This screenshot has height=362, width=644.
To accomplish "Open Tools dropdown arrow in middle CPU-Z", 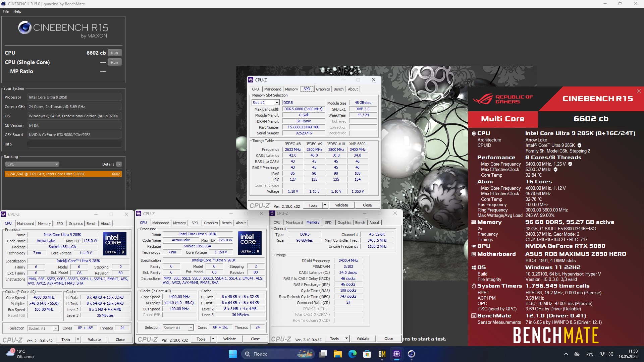I will pyautogui.click(x=213, y=339).
